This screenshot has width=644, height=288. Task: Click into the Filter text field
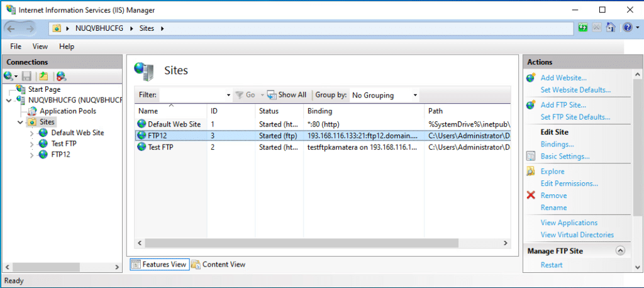tap(192, 96)
